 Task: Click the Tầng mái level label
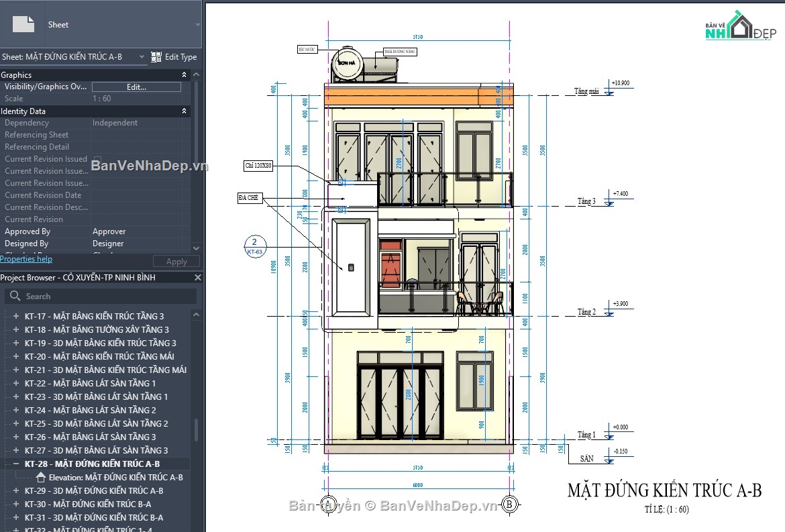coord(586,91)
